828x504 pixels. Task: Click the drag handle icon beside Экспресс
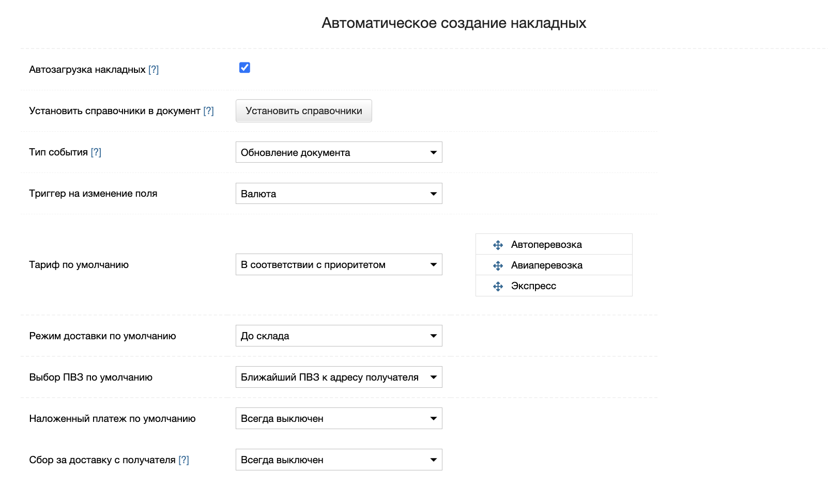click(x=498, y=286)
